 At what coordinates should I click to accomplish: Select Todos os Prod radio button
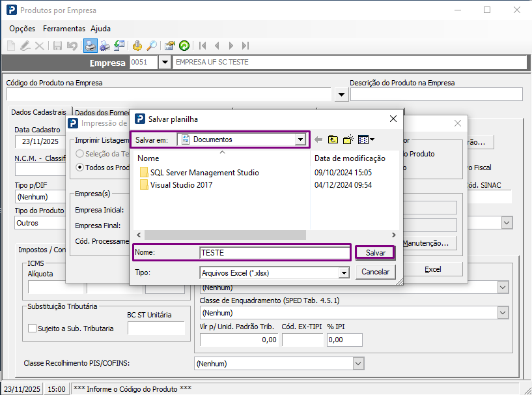(x=79, y=168)
